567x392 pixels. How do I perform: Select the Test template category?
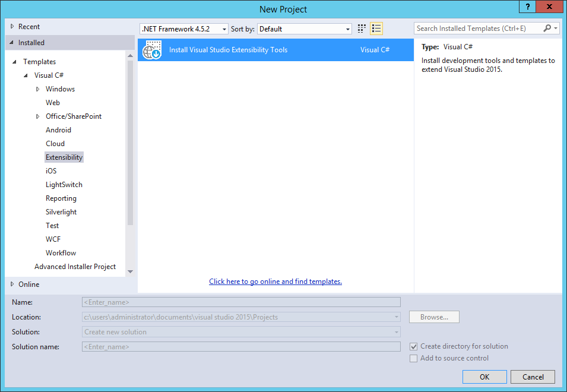pos(52,225)
